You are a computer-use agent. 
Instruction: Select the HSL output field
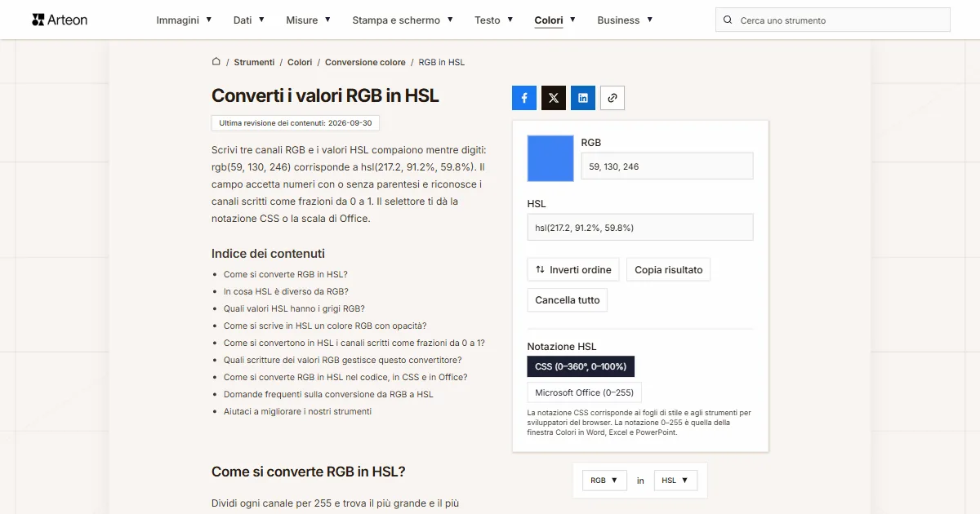[640, 228]
